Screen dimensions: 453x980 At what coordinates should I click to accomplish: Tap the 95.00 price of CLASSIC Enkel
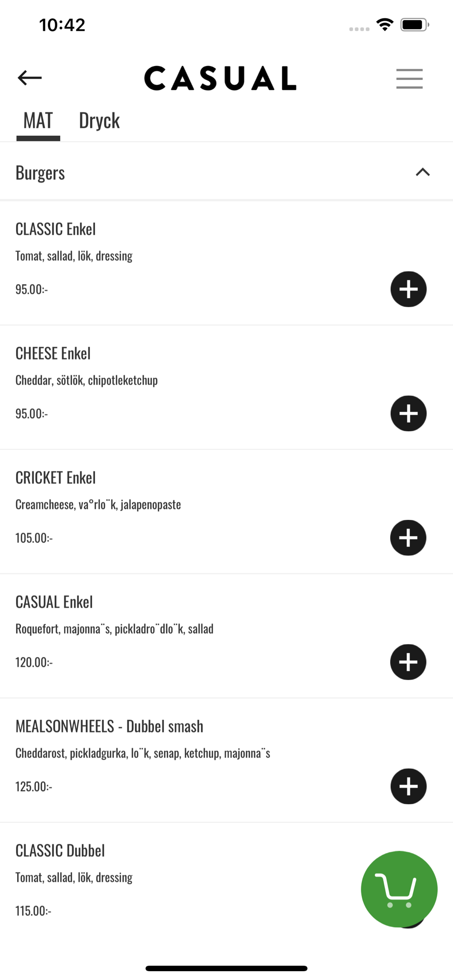[x=31, y=290]
